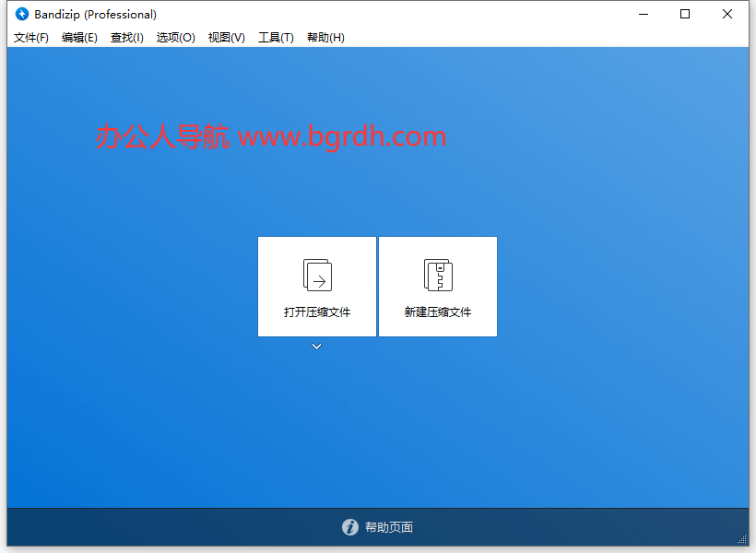Click the 打开压缩文件 button
Image resolution: width=756 pixels, height=553 pixels.
tap(317, 286)
